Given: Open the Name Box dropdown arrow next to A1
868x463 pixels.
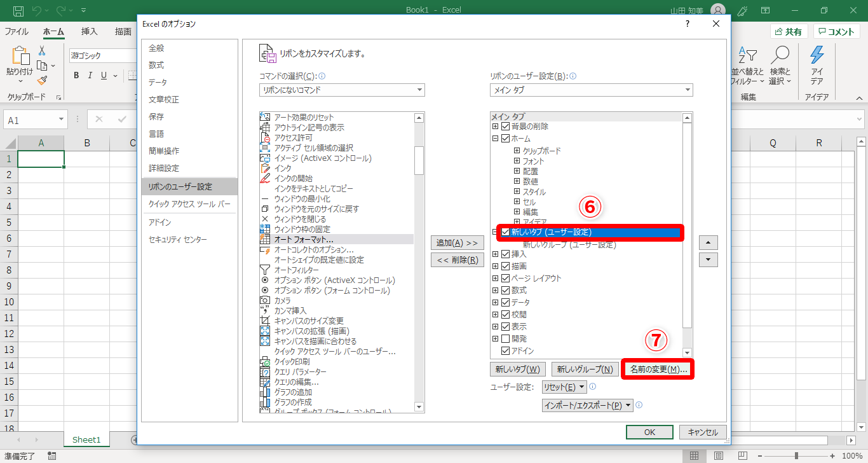Looking at the screenshot, I should [62, 120].
